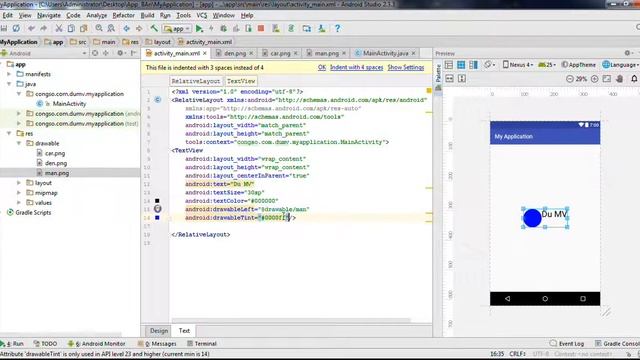Select car.png in project tree
640x360 pixels.
[55, 153]
